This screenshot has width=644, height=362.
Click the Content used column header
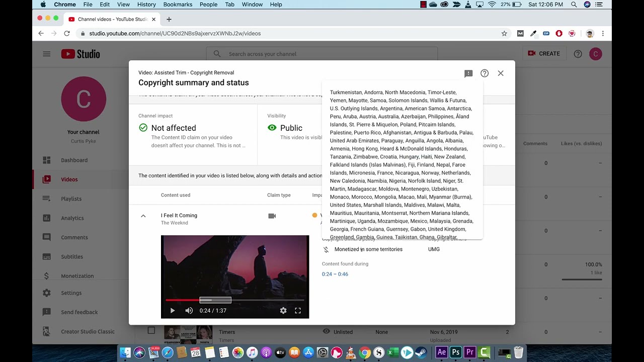176,195
